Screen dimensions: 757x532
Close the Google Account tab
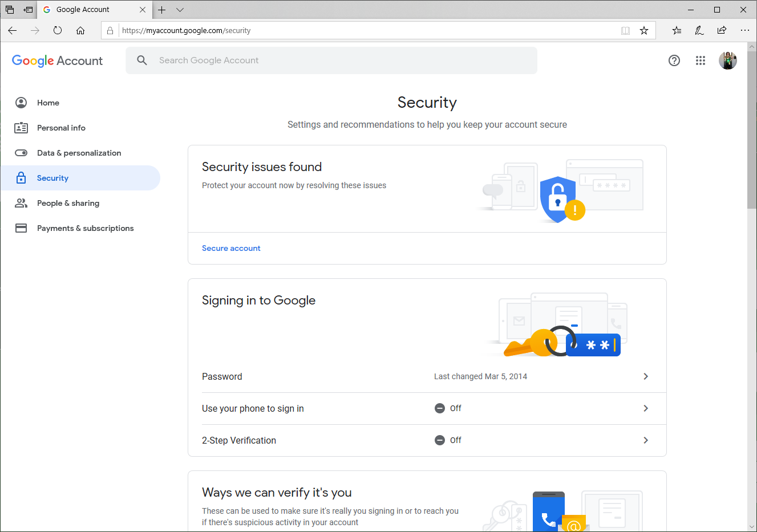tap(143, 10)
